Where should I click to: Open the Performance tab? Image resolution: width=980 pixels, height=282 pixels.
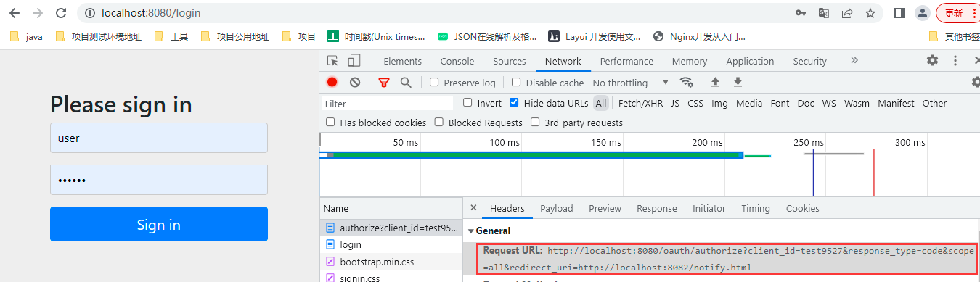point(626,62)
